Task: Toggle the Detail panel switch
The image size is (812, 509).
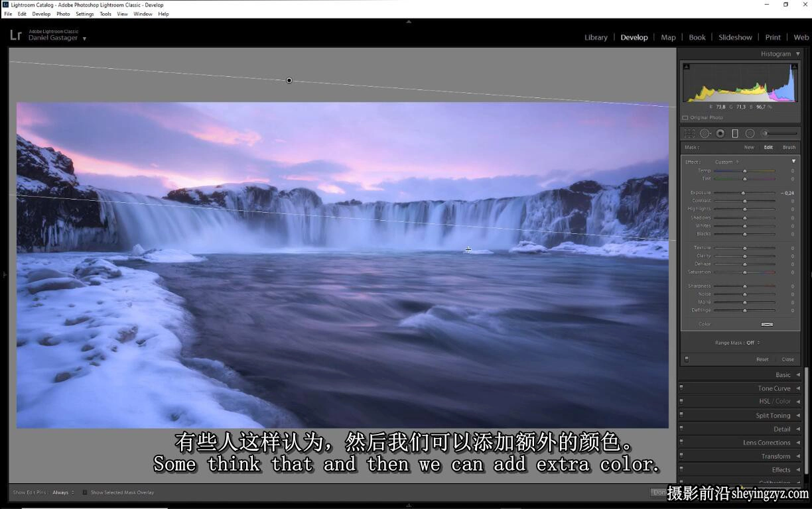Action: 681,427
